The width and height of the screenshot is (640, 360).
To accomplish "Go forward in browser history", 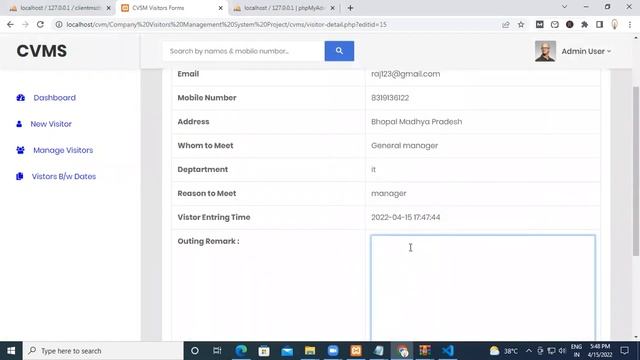I will (x=25, y=24).
